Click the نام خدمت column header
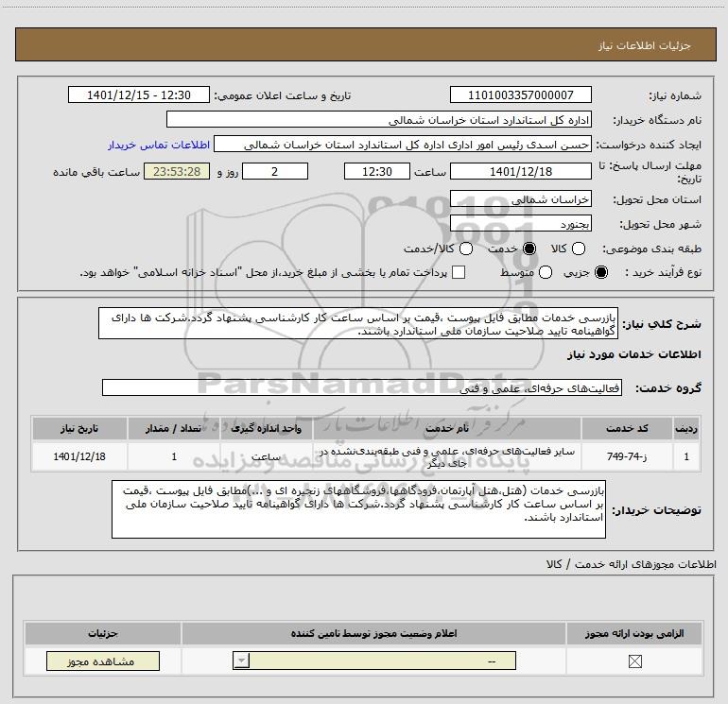The height and width of the screenshot is (704, 728). (447, 428)
